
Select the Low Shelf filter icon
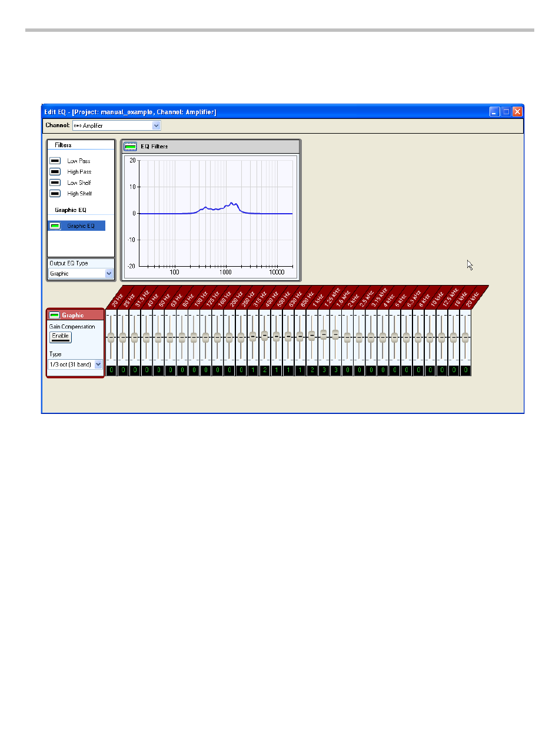pos(55,183)
